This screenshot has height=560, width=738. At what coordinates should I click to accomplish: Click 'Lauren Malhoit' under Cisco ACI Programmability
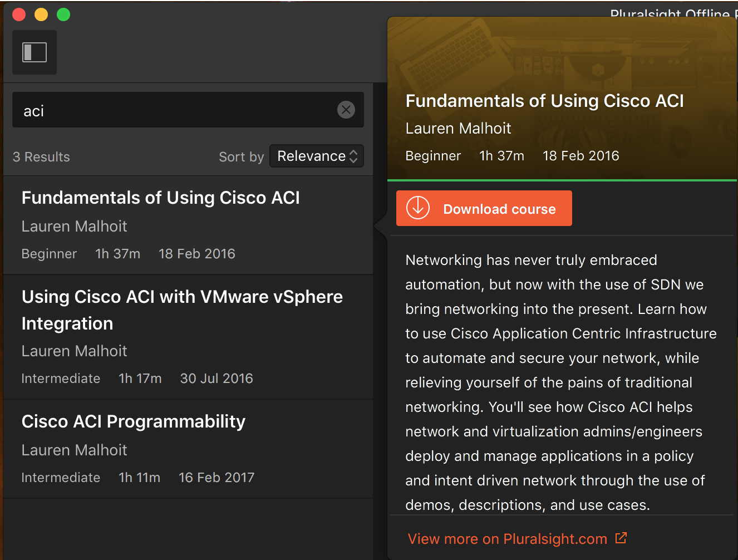pos(74,450)
